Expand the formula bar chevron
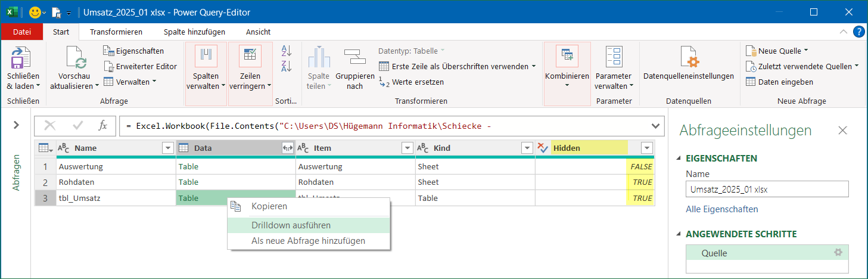 655,125
